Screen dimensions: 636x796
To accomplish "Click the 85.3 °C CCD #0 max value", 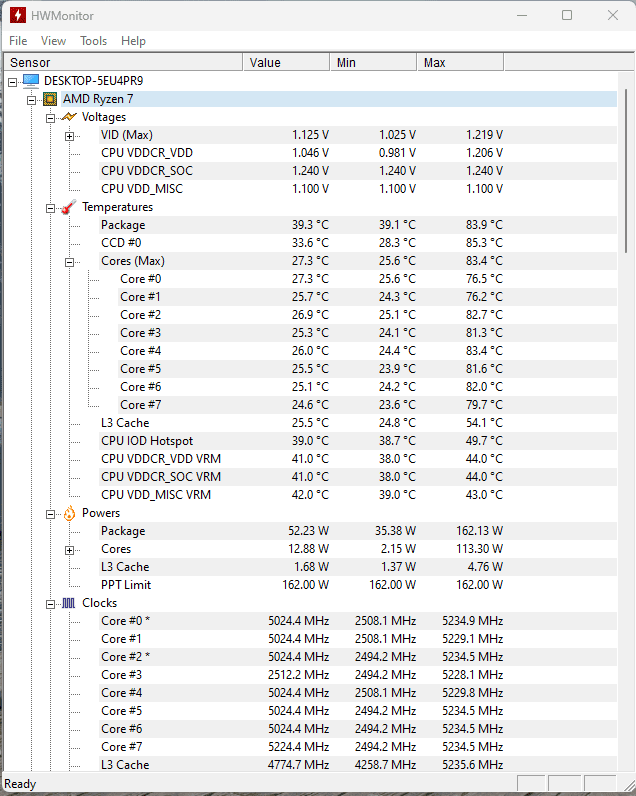I will (484, 243).
